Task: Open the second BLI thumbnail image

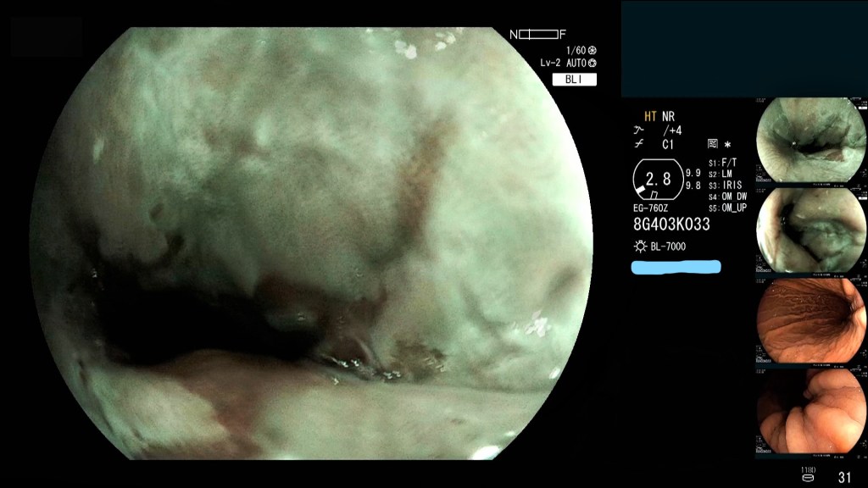Action: pyautogui.click(x=810, y=230)
